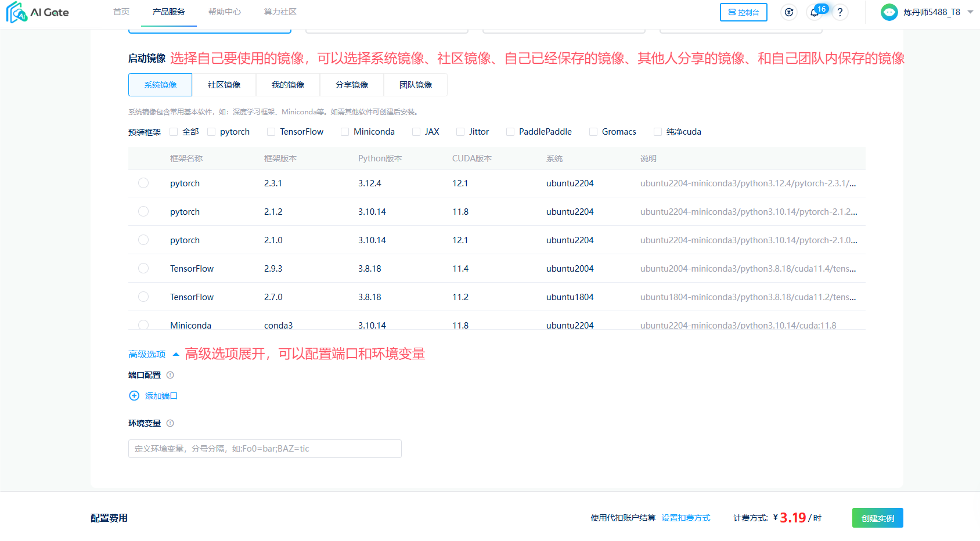Click the username 炼丹师5488_T8

931,12
